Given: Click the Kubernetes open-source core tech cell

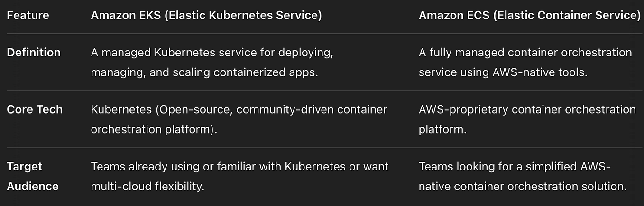Looking at the screenshot, I should pyautogui.click(x=239, y=119).
